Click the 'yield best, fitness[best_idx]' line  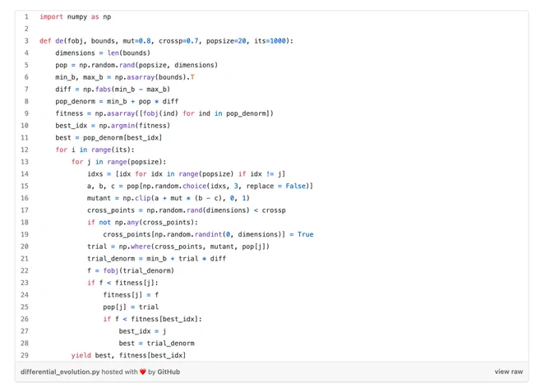click(x=129, y=355)
